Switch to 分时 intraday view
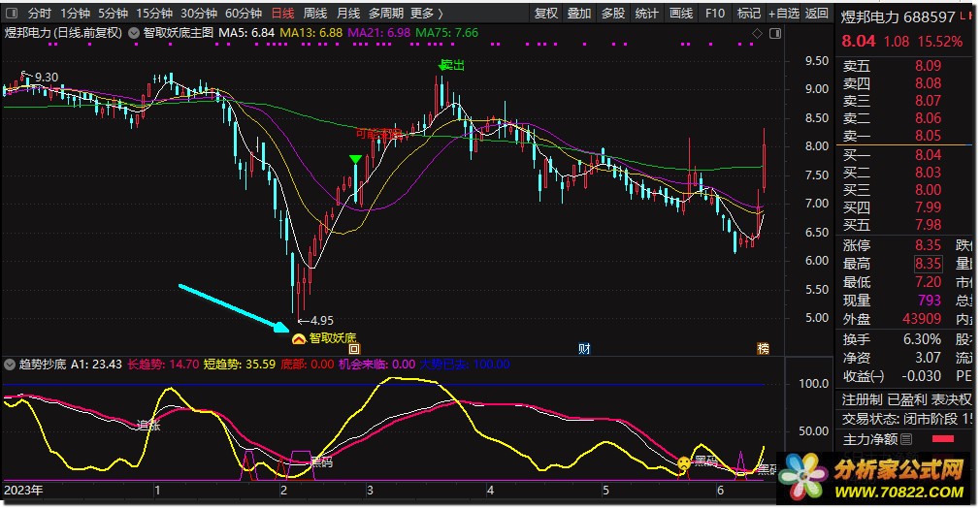This screenshot has height=508, width=980. [x=39, y=14]
